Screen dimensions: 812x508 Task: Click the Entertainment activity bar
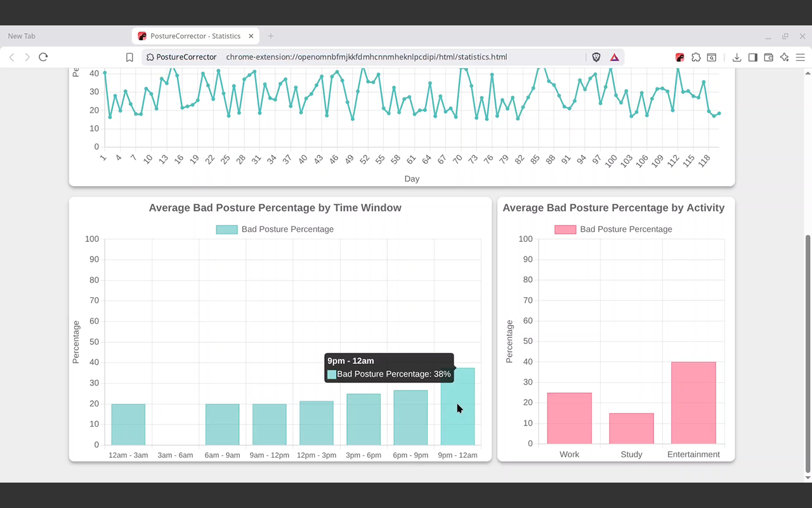[693, 403]
